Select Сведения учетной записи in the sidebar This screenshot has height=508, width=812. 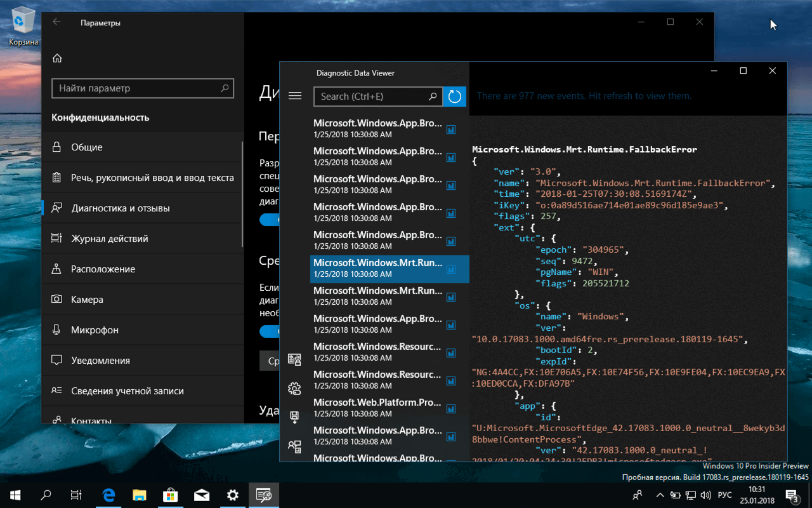(x=143, y=391)
